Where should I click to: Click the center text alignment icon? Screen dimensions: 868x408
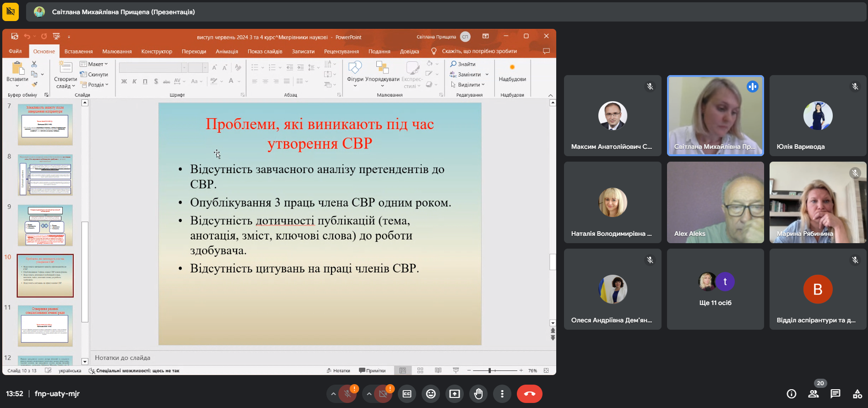[x=265, y=82]
